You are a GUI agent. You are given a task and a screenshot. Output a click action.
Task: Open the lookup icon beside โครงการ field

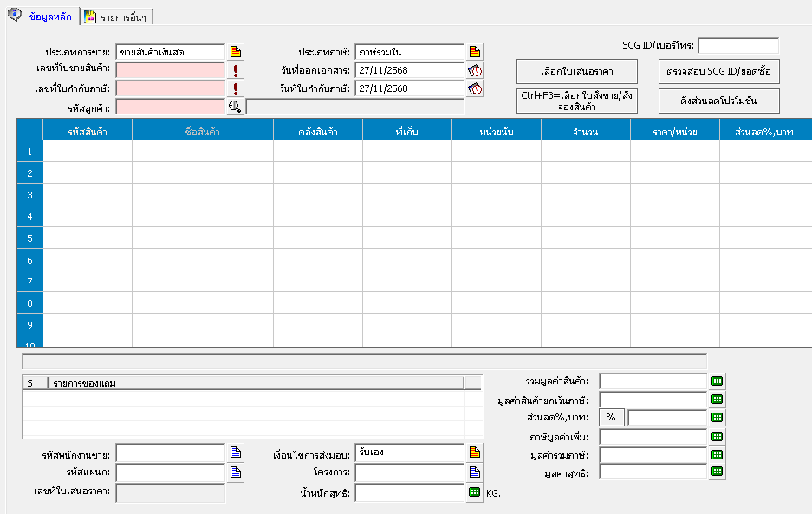(474, 472)
